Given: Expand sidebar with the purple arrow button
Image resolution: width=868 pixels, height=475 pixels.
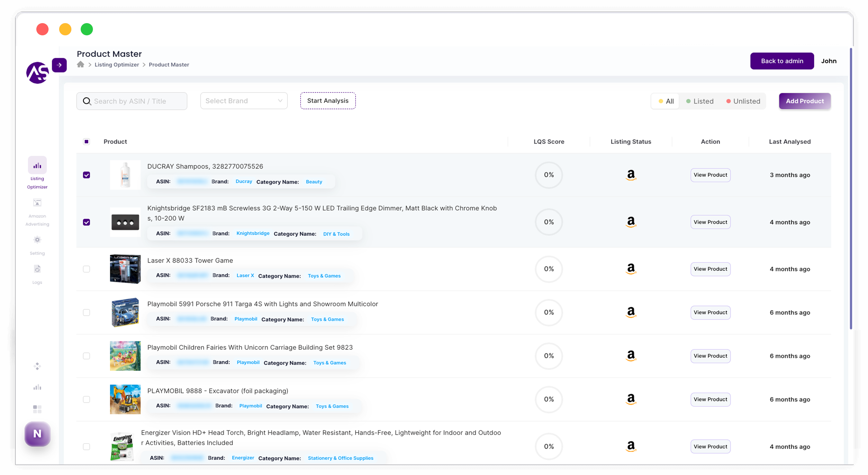Looking at the screenshot, I should [x=59, y=65].
